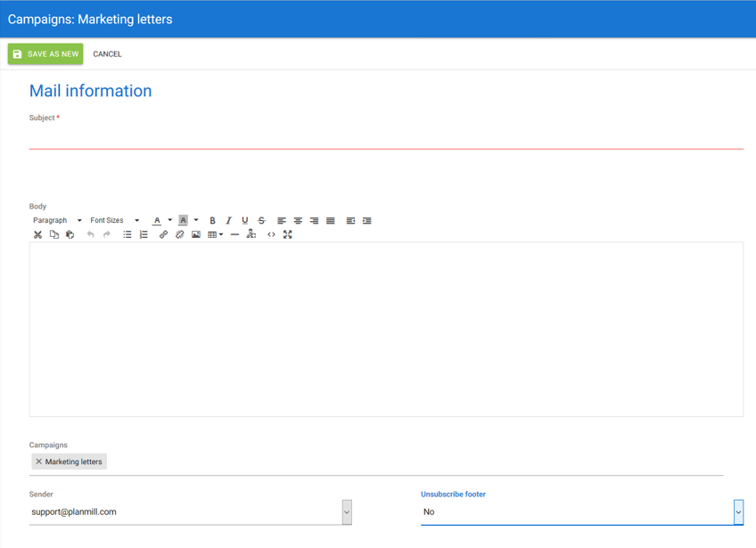Toggle bold formatting in the editor
This screenshot has height=548, width=756.
coord(212,221)
